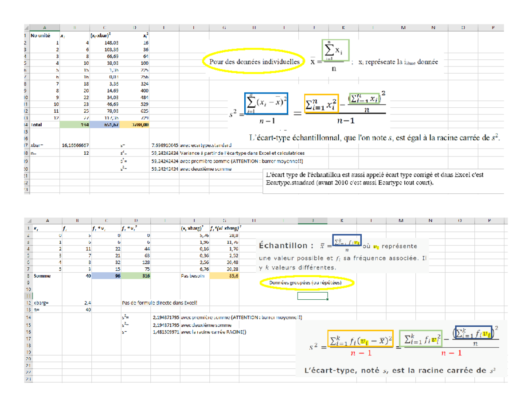Select the green Total cell showing 194
Image resolution: width=532 pixels, height=411 pixels.
pos(75,125)
